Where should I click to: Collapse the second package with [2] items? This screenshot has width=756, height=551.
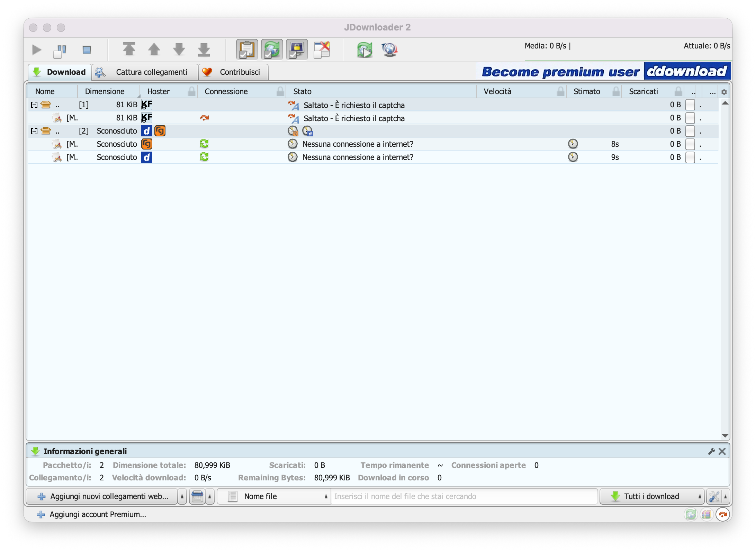(34, 131)
